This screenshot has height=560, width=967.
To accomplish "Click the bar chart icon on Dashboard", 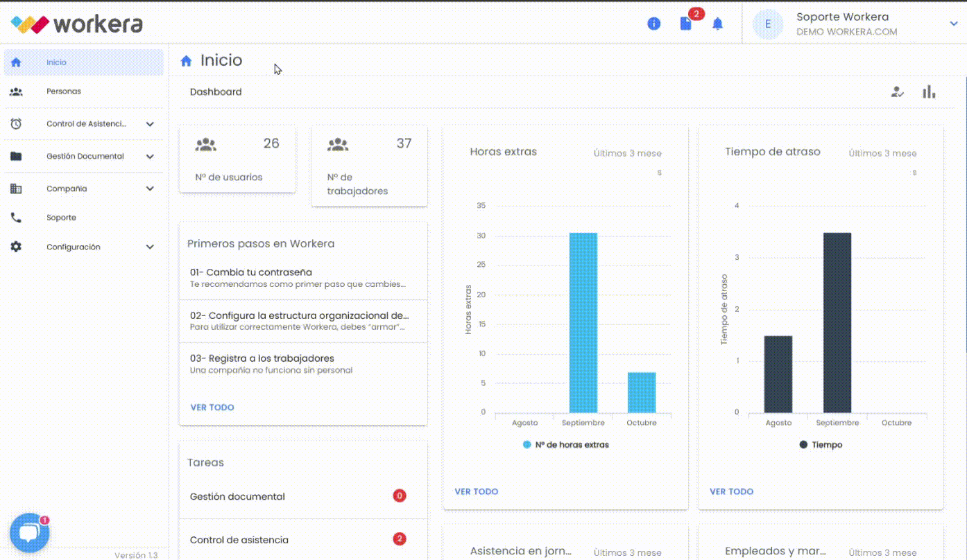I will point(929,91).
